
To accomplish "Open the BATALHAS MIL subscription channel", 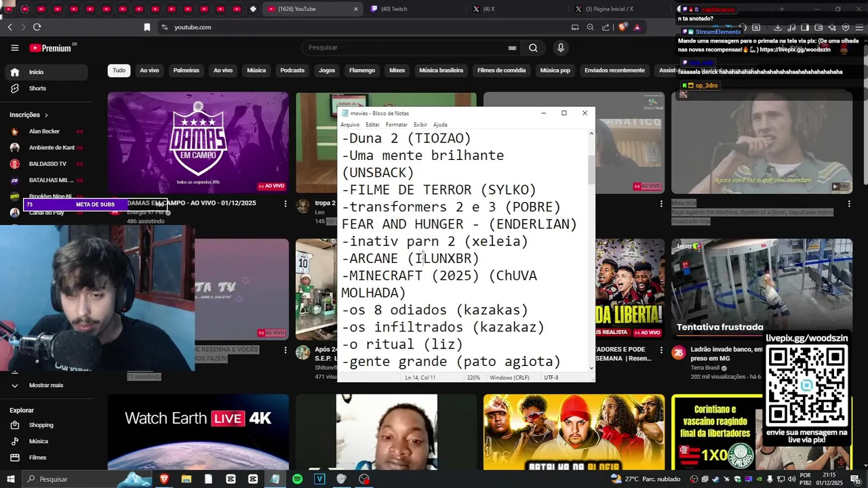I will (x=45, y=180).
